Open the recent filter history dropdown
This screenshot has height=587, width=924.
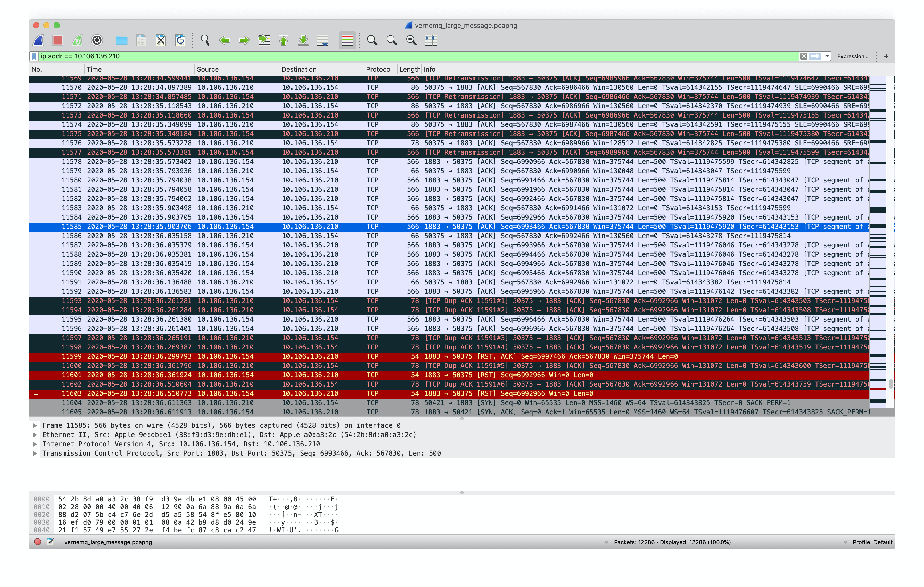(827, 56)
